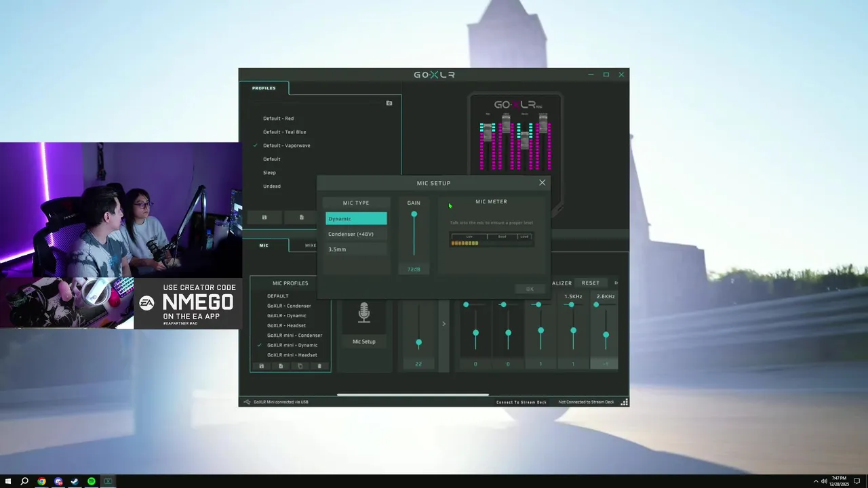Viewport: 868px width, 488px height.
Task: Create a new mic profile with the page icon
Action: [x=281, y=366]
